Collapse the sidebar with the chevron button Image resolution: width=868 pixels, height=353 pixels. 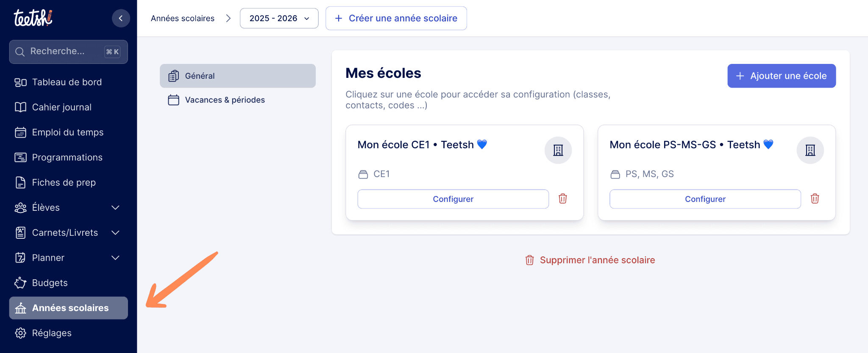121,18
